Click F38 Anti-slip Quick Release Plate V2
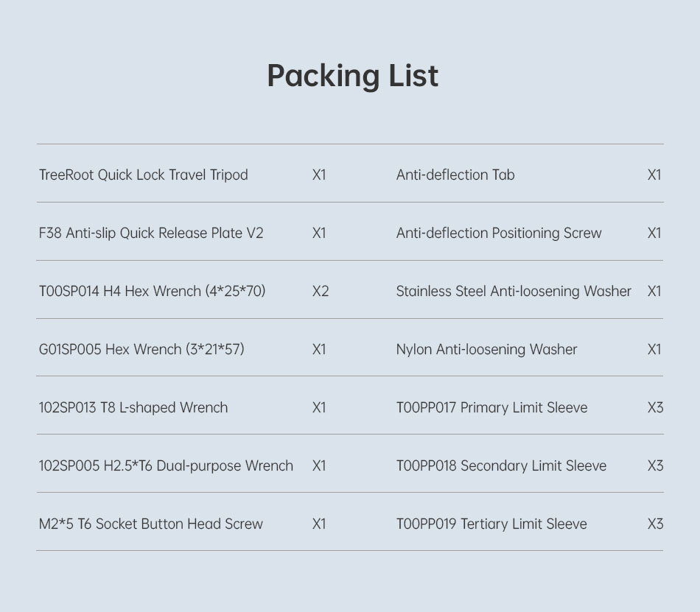 click(x=150, y=233)
